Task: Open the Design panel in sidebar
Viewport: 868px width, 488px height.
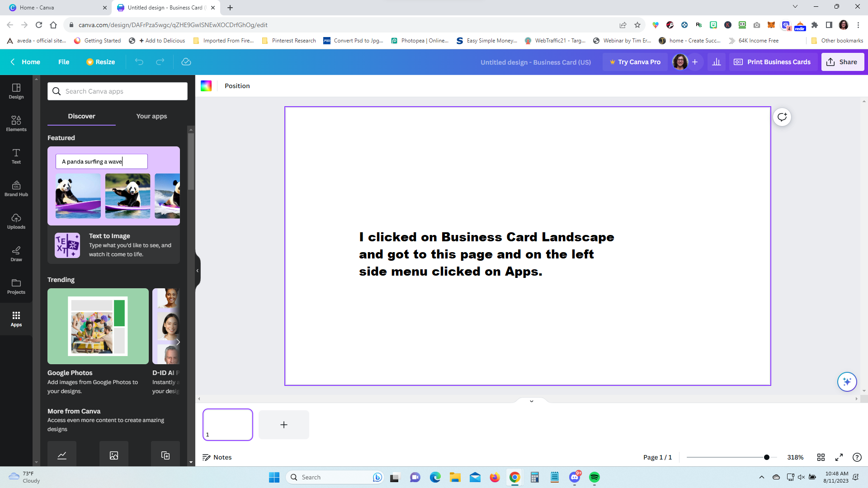Action: (x=16, y=91)
